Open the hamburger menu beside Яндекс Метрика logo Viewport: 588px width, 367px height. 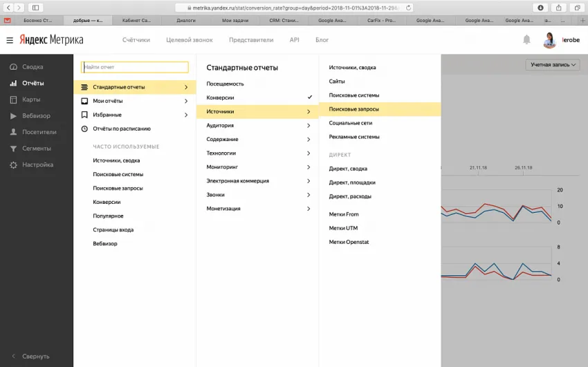(10, 40)
